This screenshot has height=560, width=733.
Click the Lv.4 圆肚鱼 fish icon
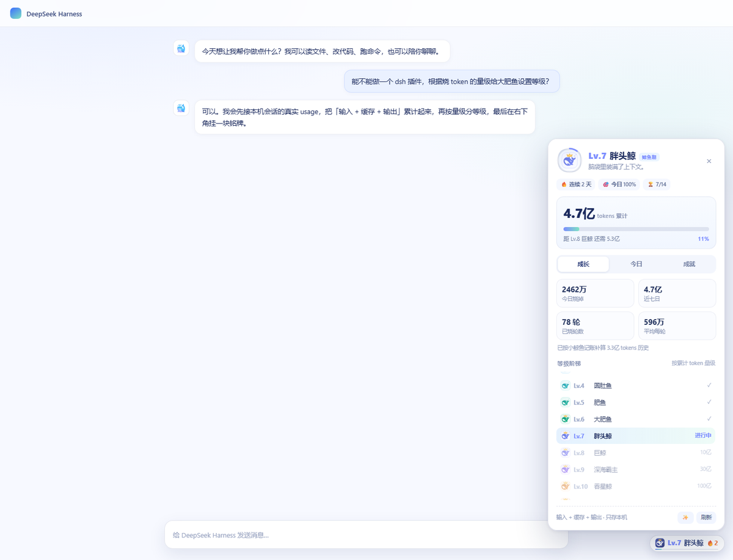coord(565,385)
